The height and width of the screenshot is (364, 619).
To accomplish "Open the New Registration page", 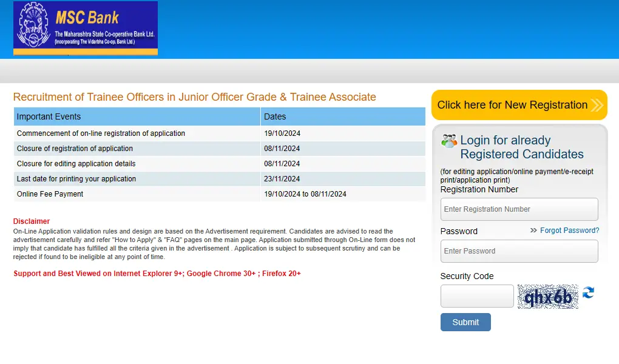I will 512,105.
